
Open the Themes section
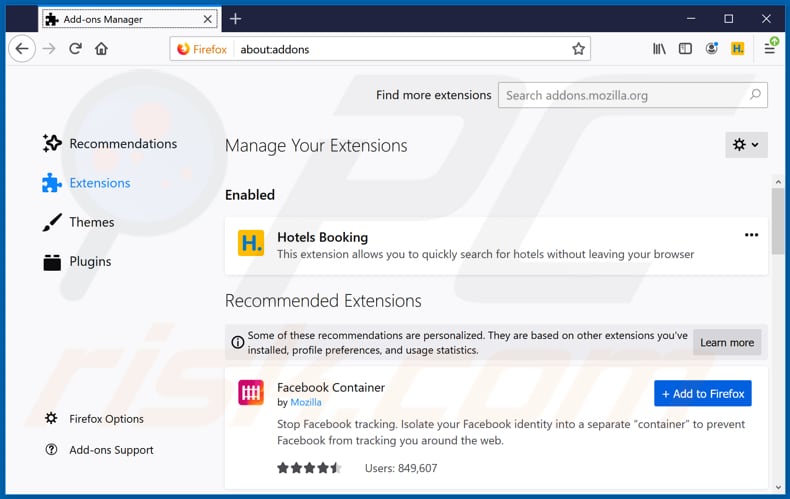pyautogui.click(x=78, y=222)
